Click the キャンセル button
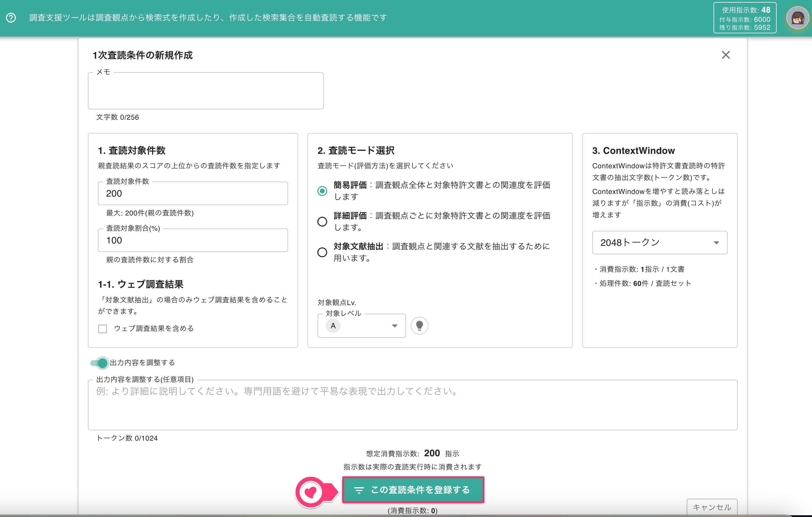Viewport: 812px width, 517px height. [712, 507]
